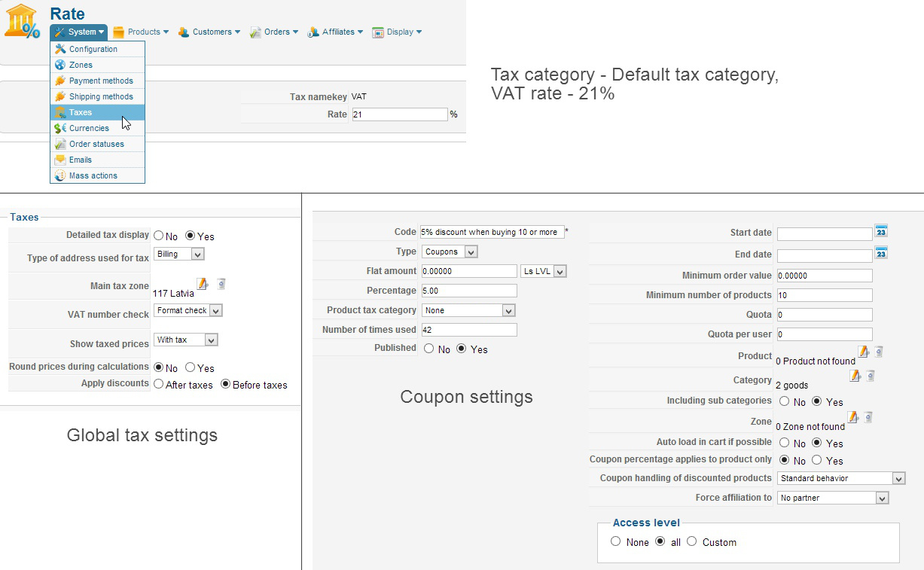Image resolution: width=924 pixels, height=570 pixels.
Task: Click the Rate percentage input field
Action: click(x=400, y=114)
